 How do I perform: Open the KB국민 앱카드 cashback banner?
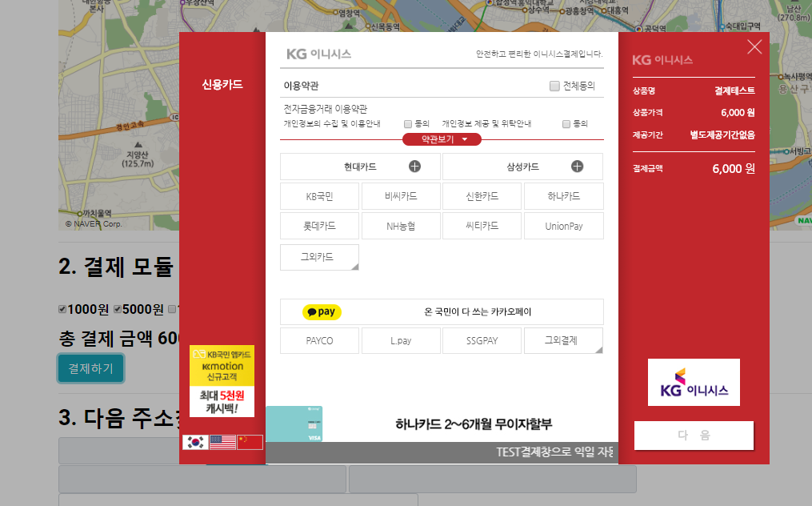222,381
